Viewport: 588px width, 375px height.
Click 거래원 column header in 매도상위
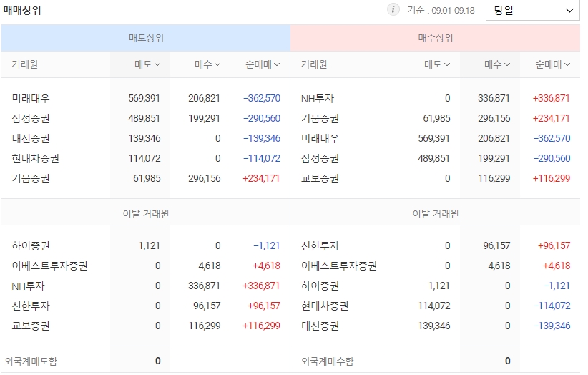tap(25, 64)
